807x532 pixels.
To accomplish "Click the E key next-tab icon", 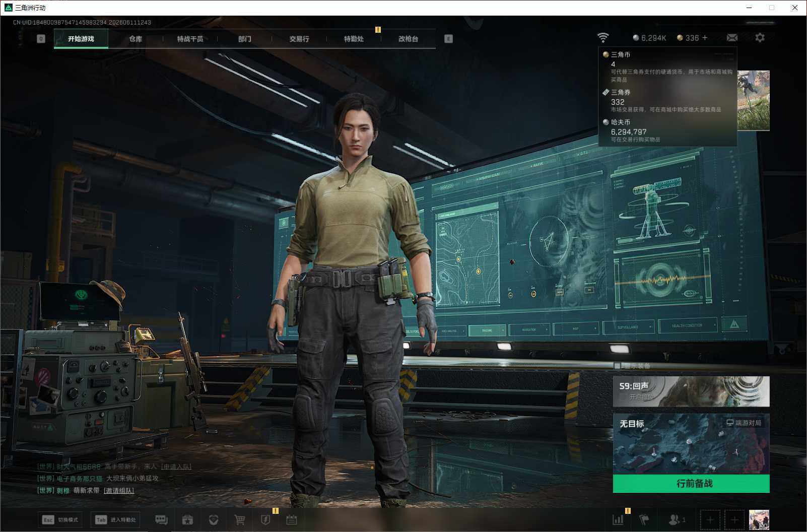I will (x=448, y=39).
